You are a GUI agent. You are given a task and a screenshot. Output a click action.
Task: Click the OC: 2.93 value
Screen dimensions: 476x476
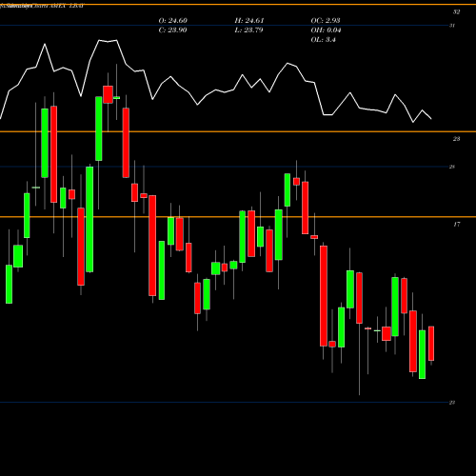[326, 21]
